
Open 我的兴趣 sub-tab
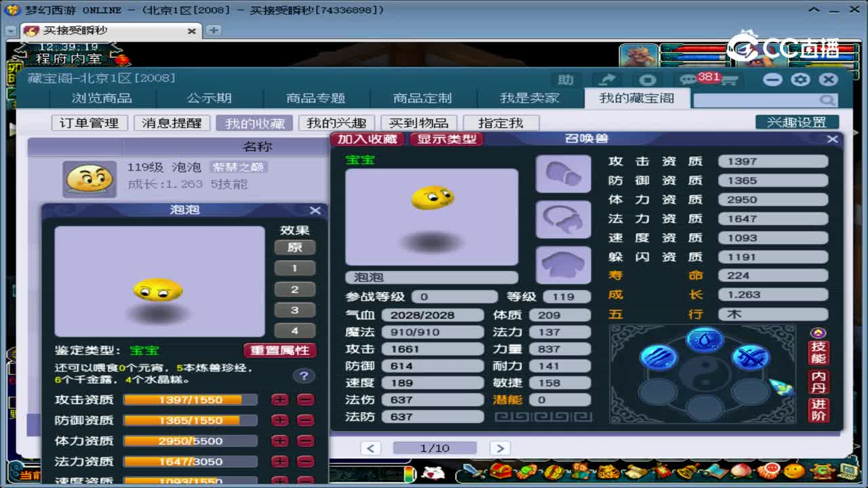(x=336, y=123)
